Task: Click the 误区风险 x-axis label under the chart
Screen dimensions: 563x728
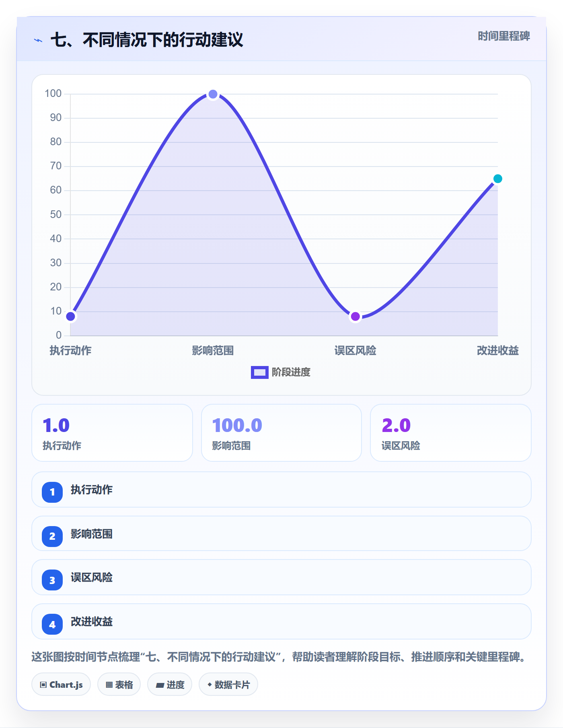Action: pyautogui.click(x=355, y=351)
